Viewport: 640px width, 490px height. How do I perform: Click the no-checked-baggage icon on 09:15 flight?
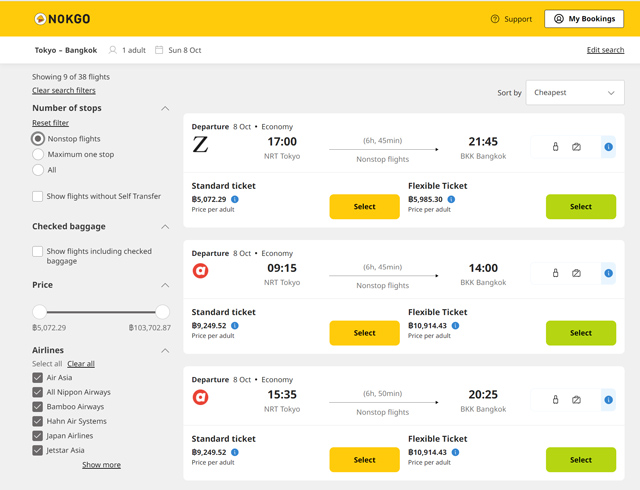point(576,273)
